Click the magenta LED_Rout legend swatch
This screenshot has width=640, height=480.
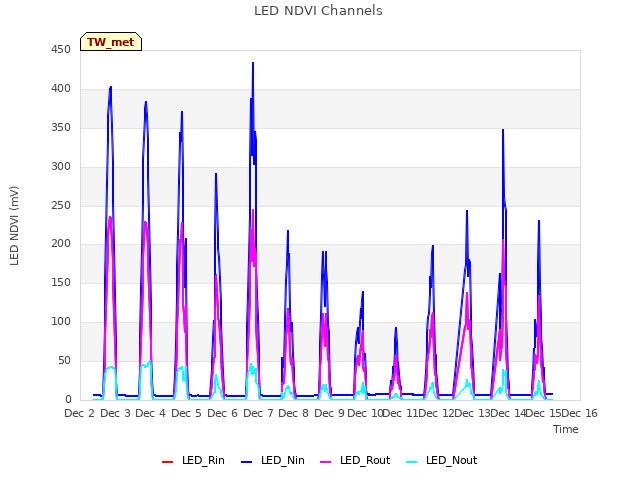coord(326,462)
